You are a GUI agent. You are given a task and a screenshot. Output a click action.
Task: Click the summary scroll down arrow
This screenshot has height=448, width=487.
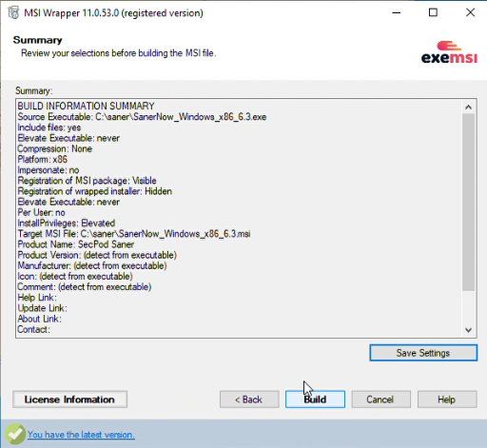pyautogui.click(x=468, y=330)
